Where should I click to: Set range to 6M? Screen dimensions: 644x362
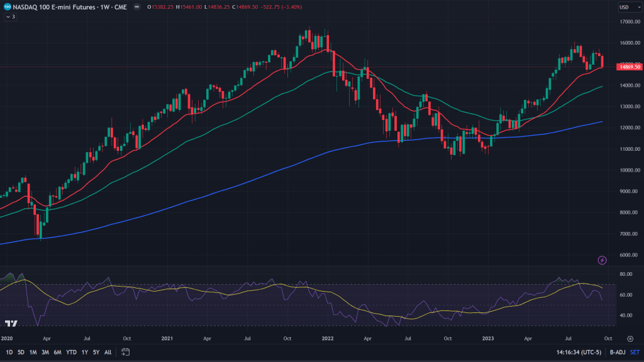[x=57, y=352]
